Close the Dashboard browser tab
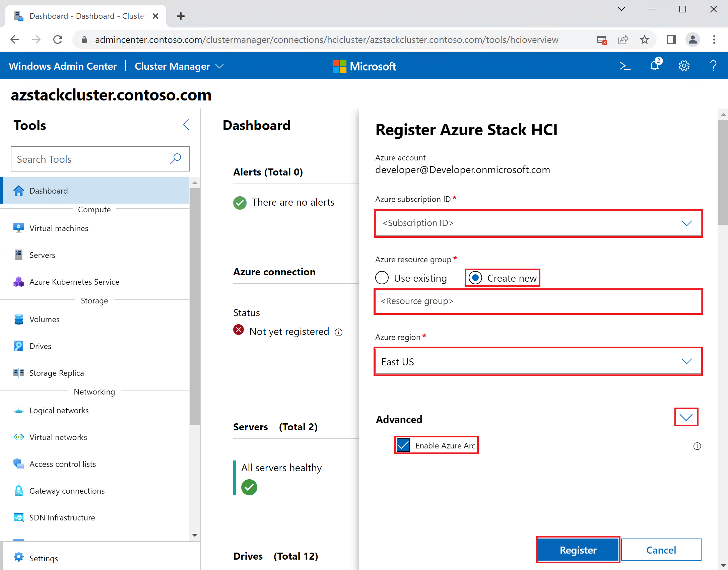Screen dimensions: 728x570 [x=155, y=16]
